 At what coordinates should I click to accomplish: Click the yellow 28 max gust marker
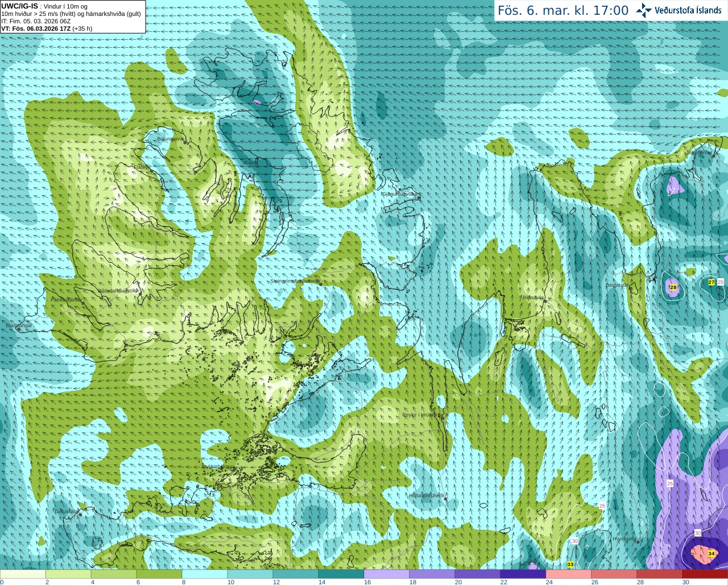673,288
